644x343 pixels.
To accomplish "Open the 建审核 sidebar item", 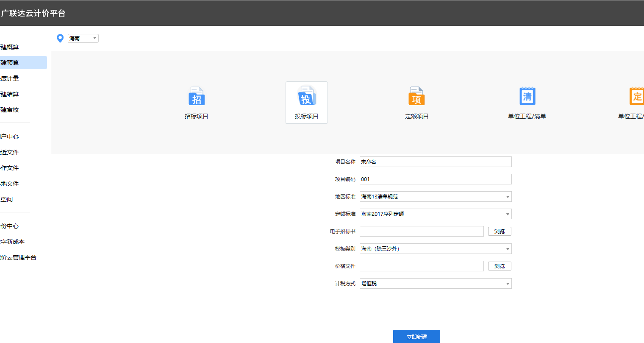I will pos(23,110).
